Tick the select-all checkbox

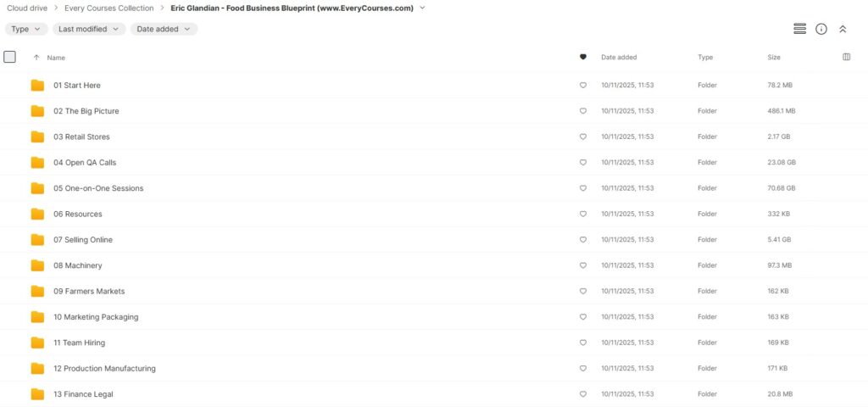tap(10, 57)
